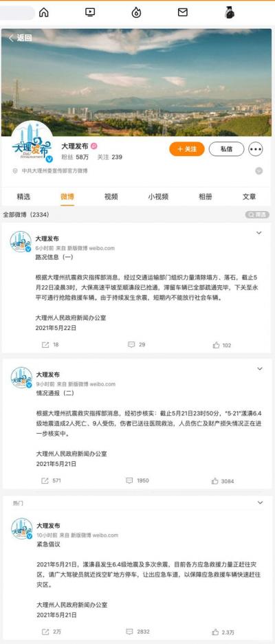
Task: Open the video feed icon
Action: coord(90,12)
